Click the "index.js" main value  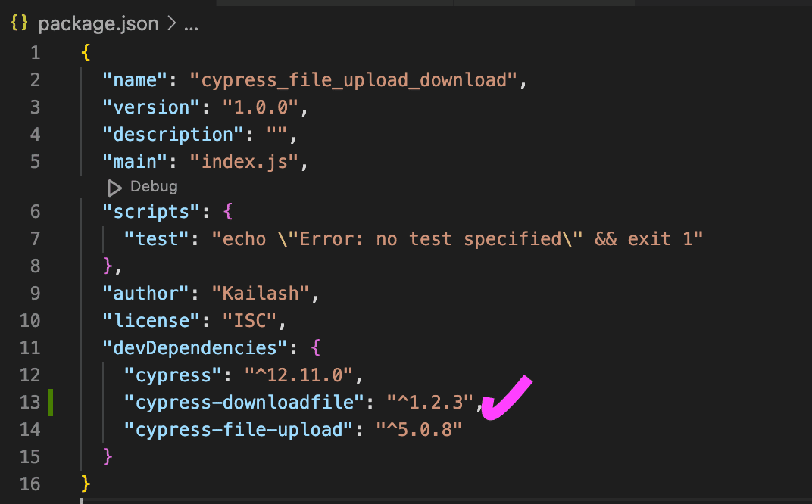pyautogui.click(x=245, y=161)
